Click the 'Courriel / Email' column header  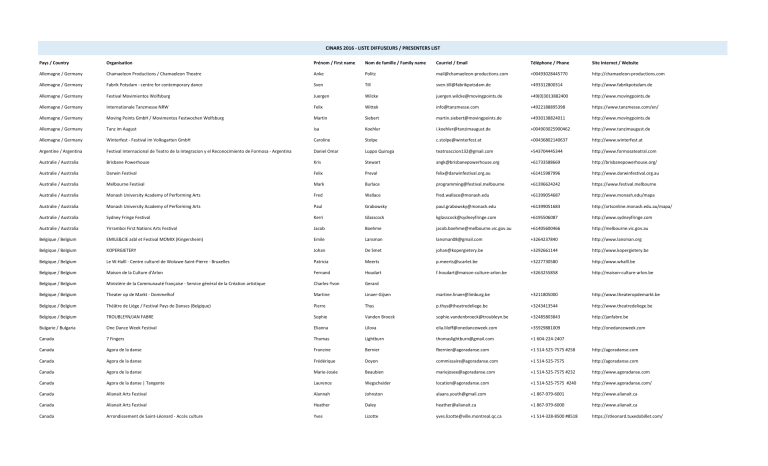coord(452,63)
